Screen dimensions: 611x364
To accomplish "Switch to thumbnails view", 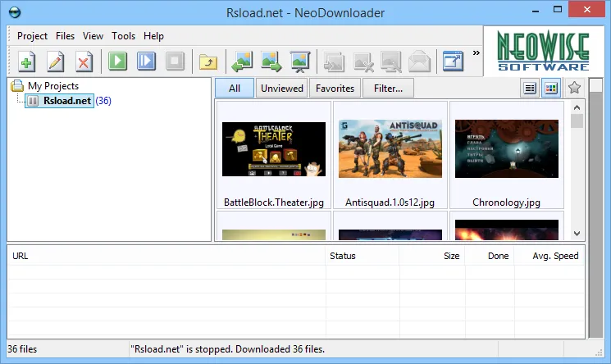I will point(550,88).
